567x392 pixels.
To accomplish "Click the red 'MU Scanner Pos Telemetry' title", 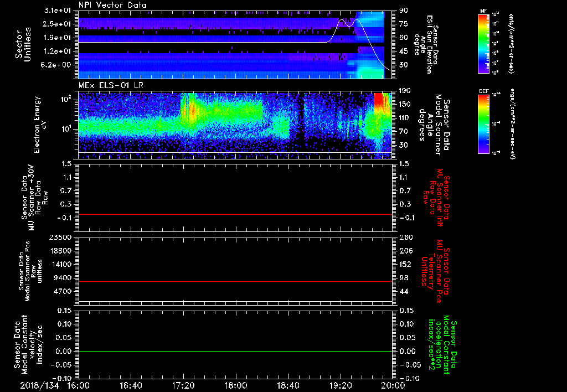I will coord(436,271).
